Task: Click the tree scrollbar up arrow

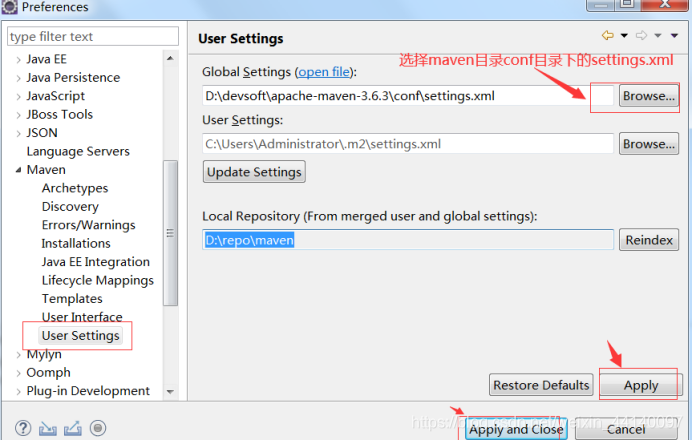Action: click(x=170, y=58)
